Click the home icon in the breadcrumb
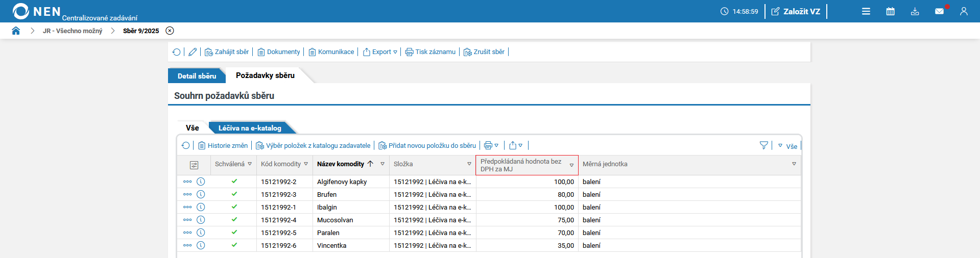 (x=16, y=31)
